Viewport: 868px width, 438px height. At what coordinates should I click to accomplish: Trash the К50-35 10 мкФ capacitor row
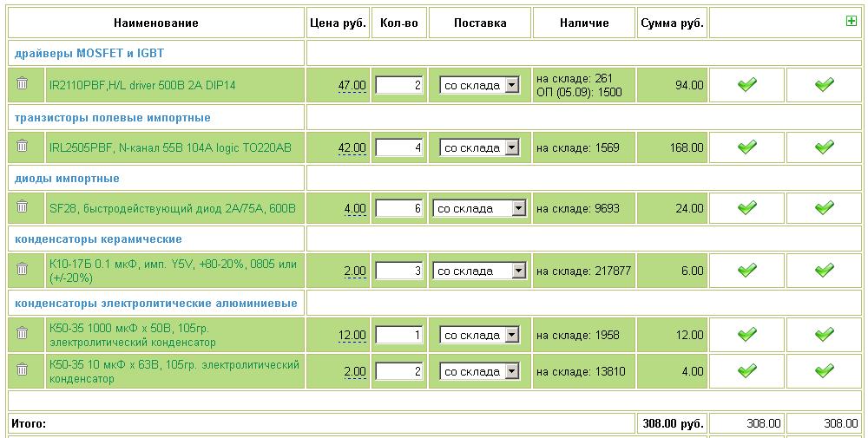[23, 370]
